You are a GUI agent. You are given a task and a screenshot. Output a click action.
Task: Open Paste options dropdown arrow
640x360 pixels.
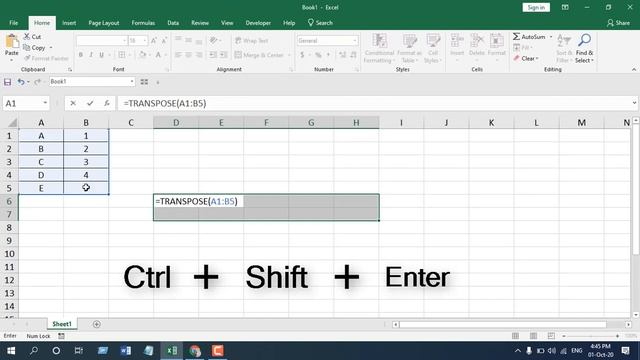(x=12, y=60)
